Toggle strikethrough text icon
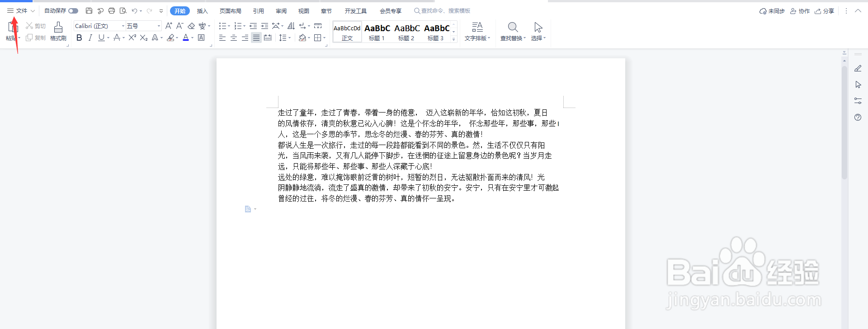 pyautogui.click(x=117, y=38)
